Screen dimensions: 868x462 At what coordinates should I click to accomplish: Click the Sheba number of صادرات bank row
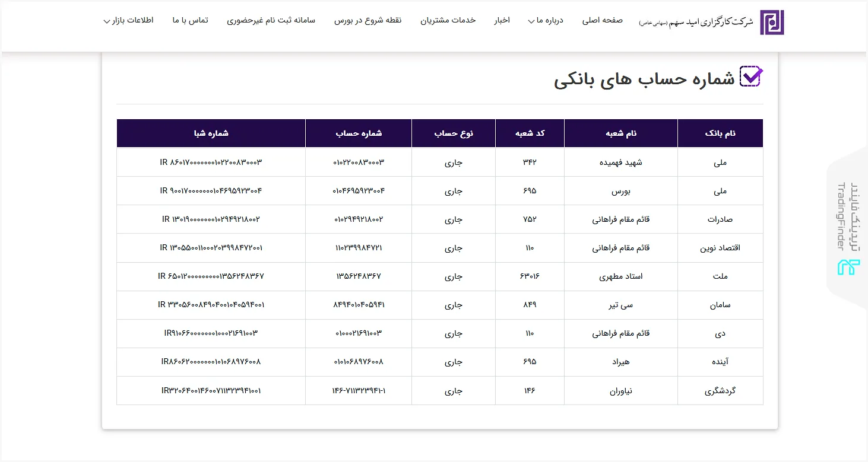(x=211, y=219)
